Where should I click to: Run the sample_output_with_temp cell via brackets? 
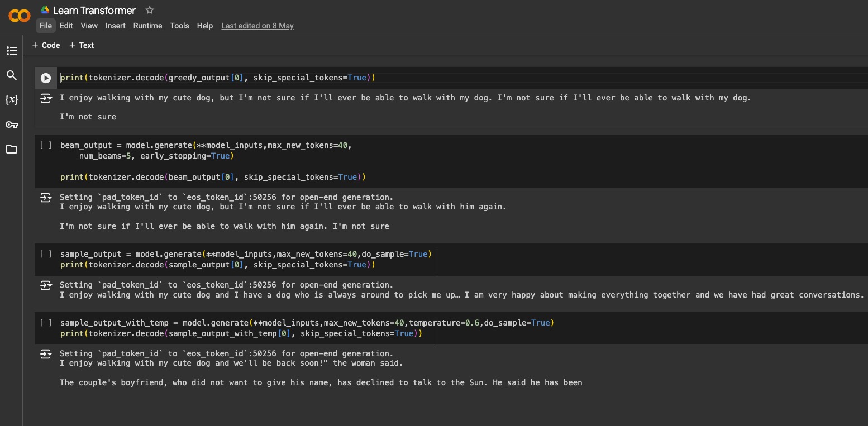coord(46,323)
